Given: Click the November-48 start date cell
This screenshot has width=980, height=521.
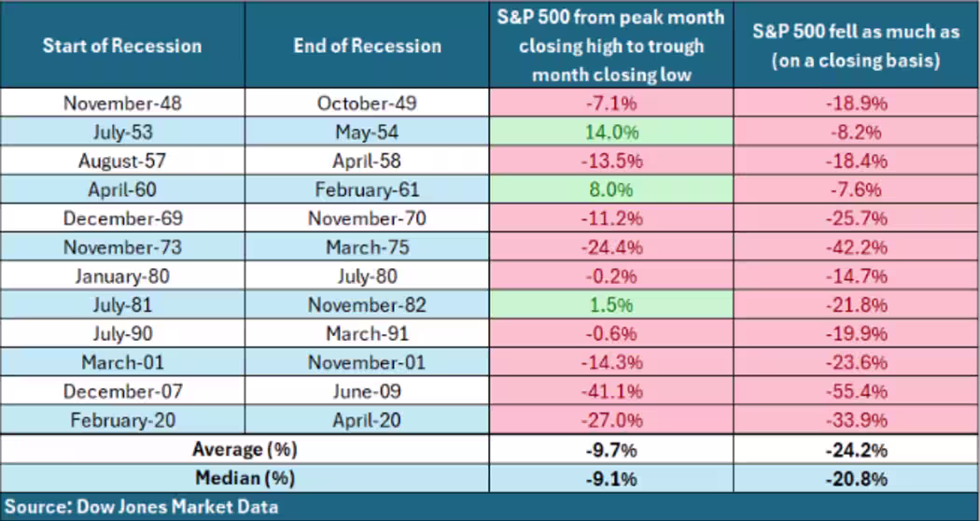Looking at the screenshot, I should pyautogui.click(x=121, y=103).
